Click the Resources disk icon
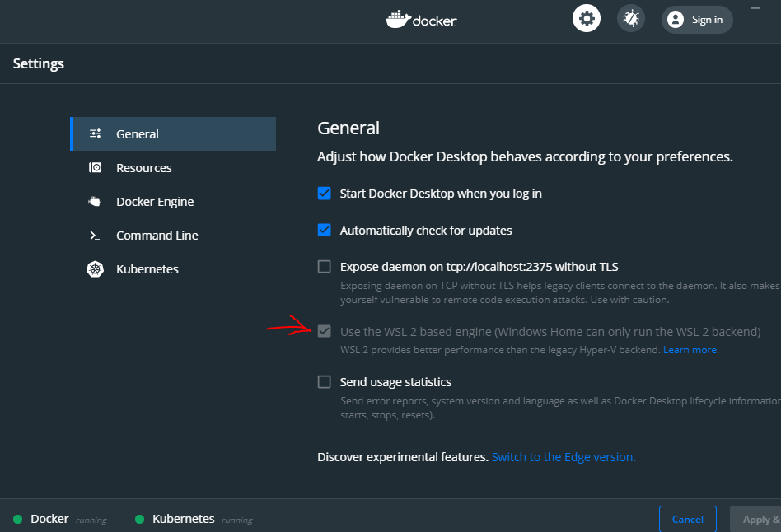Viewport: 781px width, 532px height. click(96, 168)
